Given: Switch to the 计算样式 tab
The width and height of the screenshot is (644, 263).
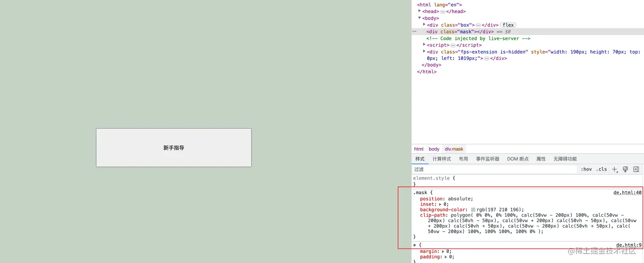Looking at the screenshot, I should coord(442,159).
